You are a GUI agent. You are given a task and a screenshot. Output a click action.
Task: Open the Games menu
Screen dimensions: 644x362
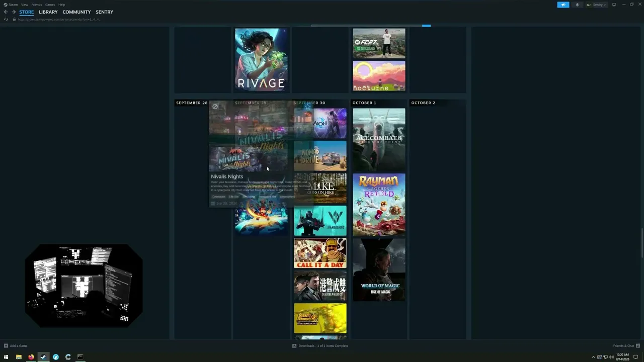coord(50,5)
